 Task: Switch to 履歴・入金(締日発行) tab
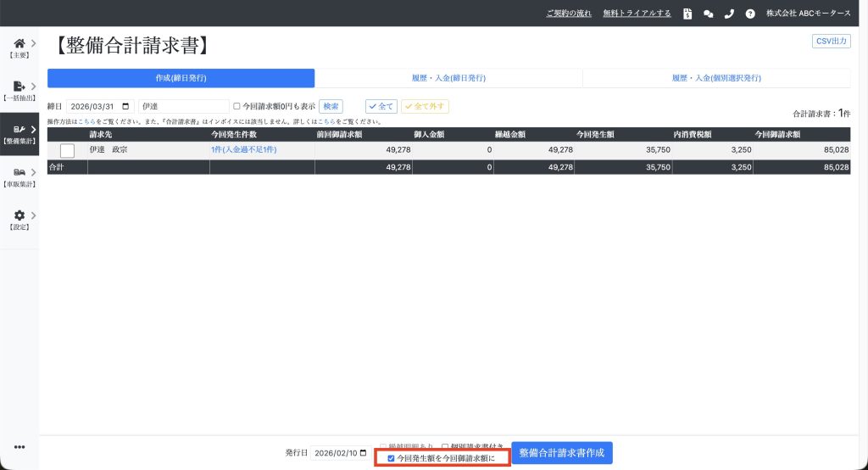point(448,78)
